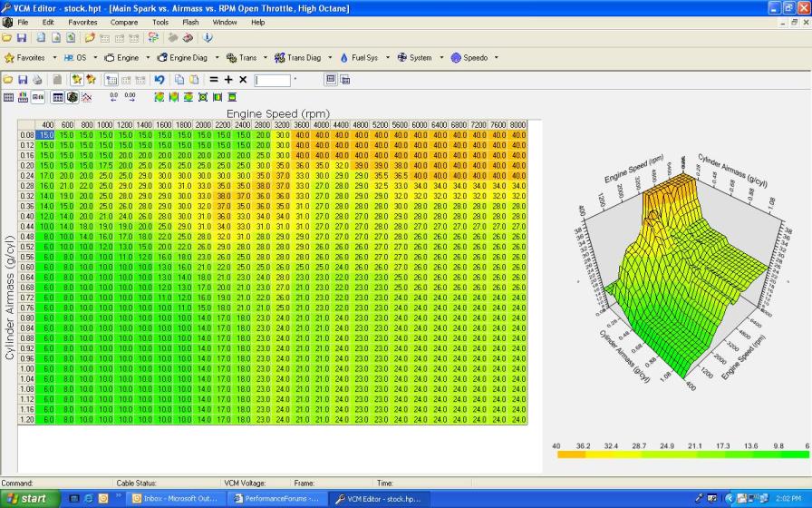The width and height of the screenshot is (812, 508).
Task: Toggle the second window layout button
Action: click(345, 80)
